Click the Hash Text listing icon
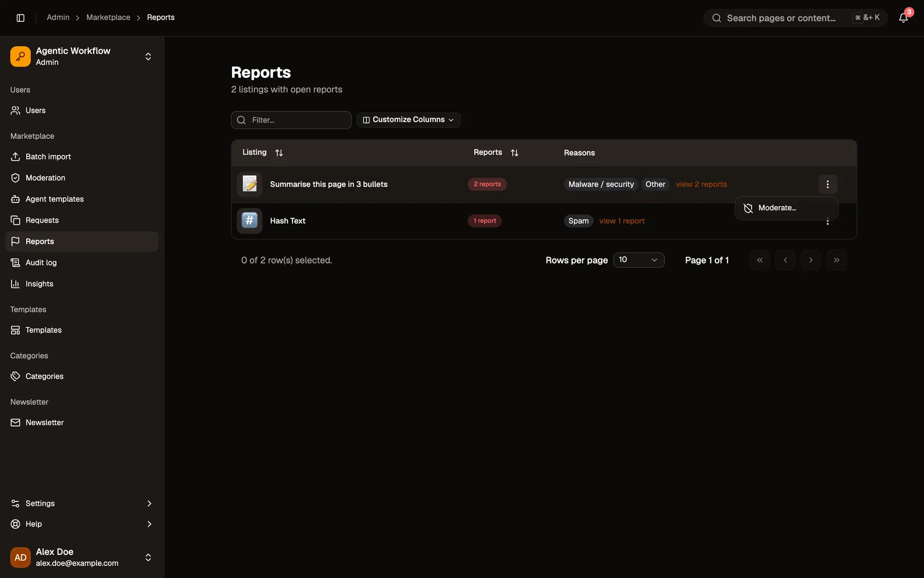The image size is (924, 578). point(249,221)
